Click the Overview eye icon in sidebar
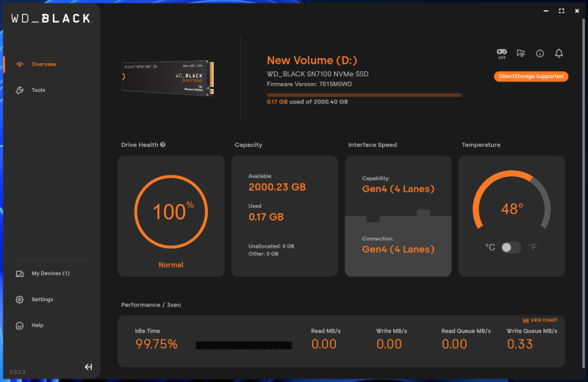This screenshot has height=382, width=588. 20,65
